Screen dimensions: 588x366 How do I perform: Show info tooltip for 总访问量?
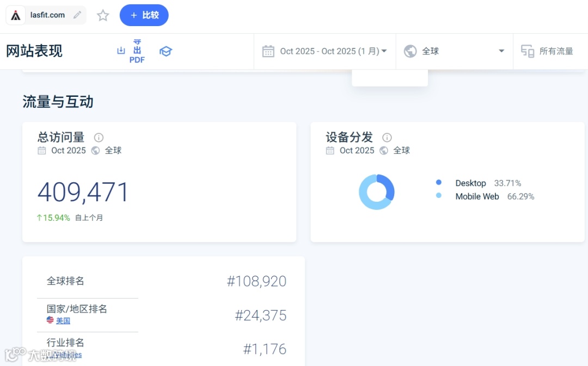99,138
